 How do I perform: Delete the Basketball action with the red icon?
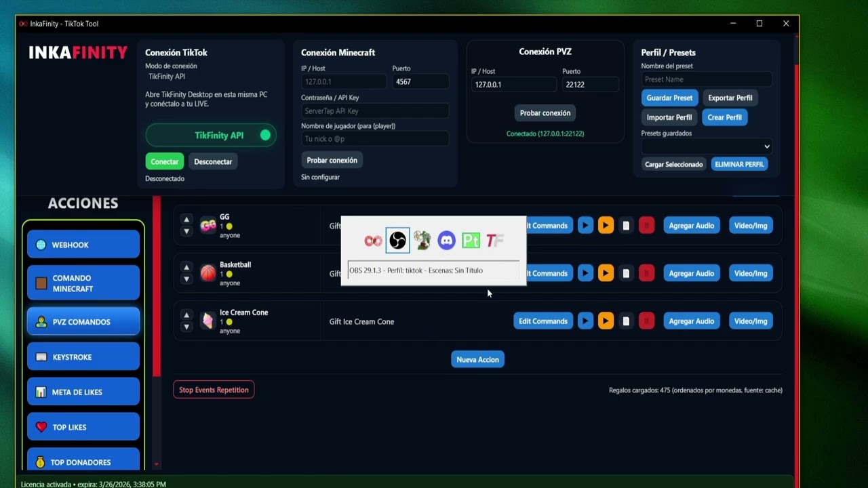pyautogui.click(x=647, y=273)
